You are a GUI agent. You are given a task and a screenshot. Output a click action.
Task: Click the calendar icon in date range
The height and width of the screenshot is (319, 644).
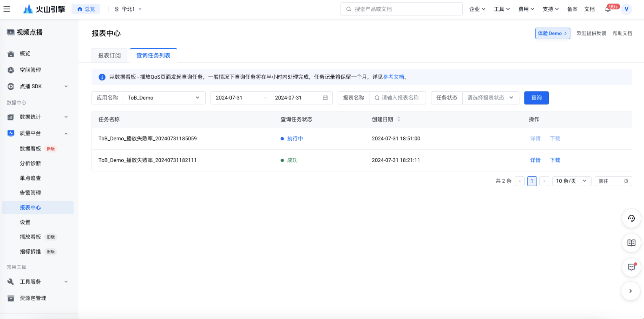(x=325, y=98)
